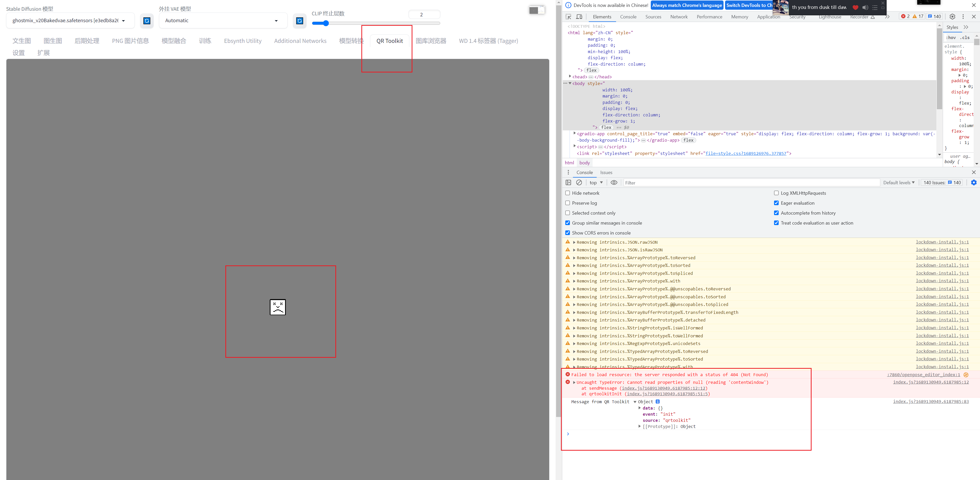
Task: Disable Group similar messages in console
Action: pos(568,223)
